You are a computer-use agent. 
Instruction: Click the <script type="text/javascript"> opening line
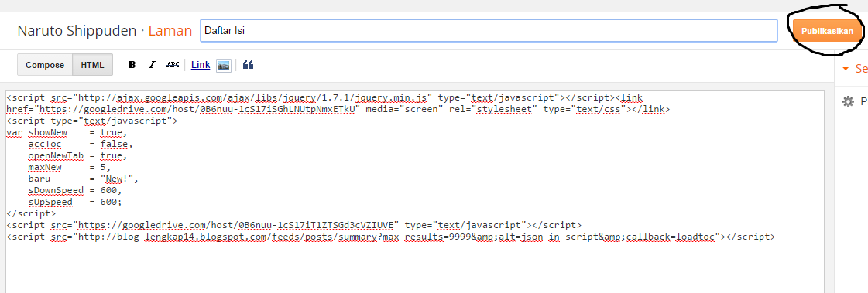tap(92, 121)
